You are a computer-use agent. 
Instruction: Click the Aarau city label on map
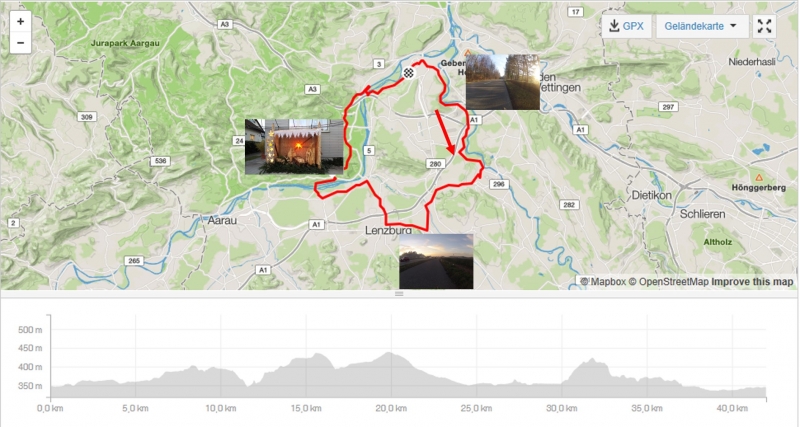click(x=222, y=220)
